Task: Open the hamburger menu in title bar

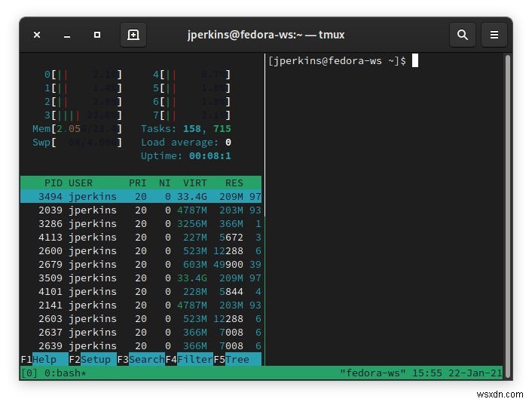Action: 494,35
